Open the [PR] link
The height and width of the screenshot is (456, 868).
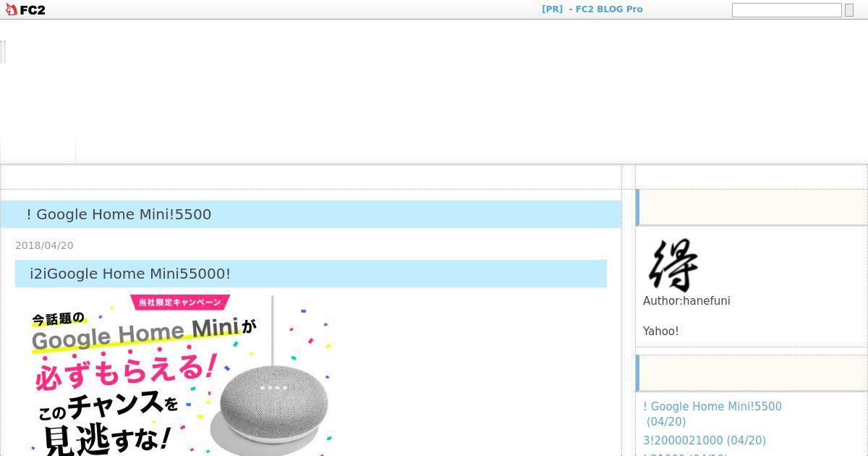tap(552, 9)
